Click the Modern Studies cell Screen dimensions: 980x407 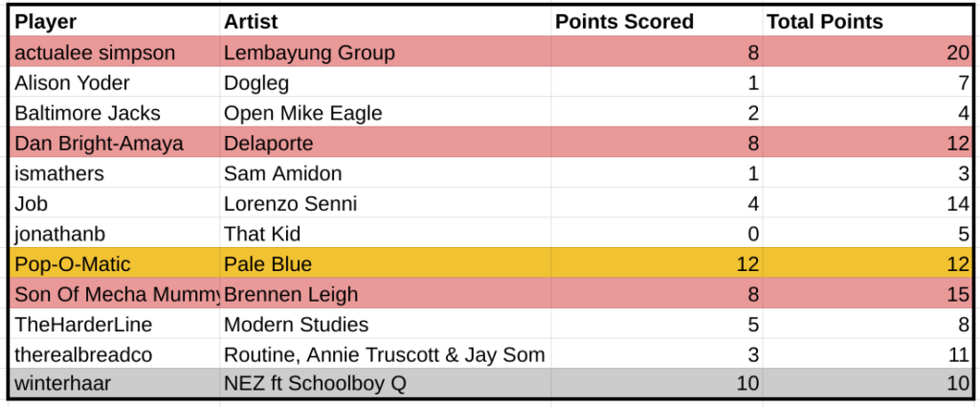coord(296,325)
